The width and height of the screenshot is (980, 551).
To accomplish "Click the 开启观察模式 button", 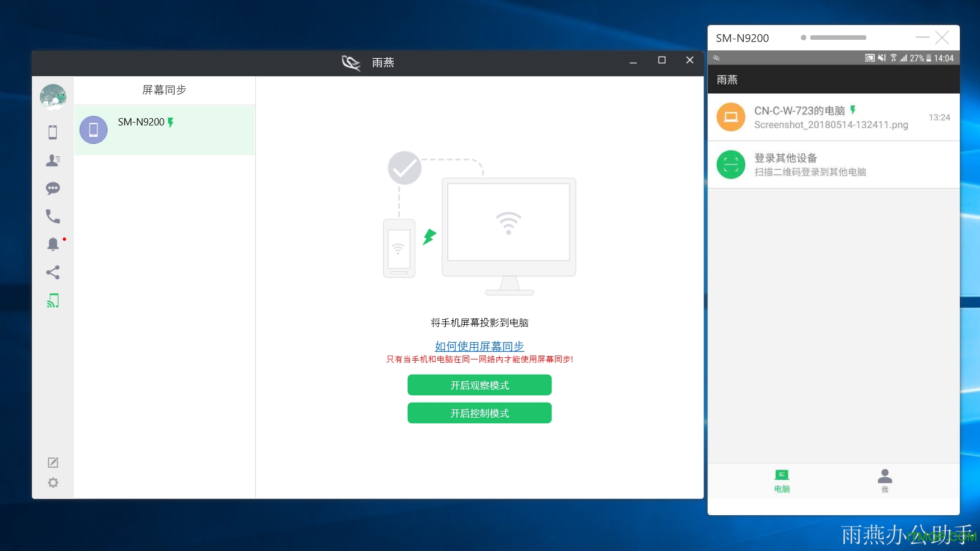I will [479, 385].
